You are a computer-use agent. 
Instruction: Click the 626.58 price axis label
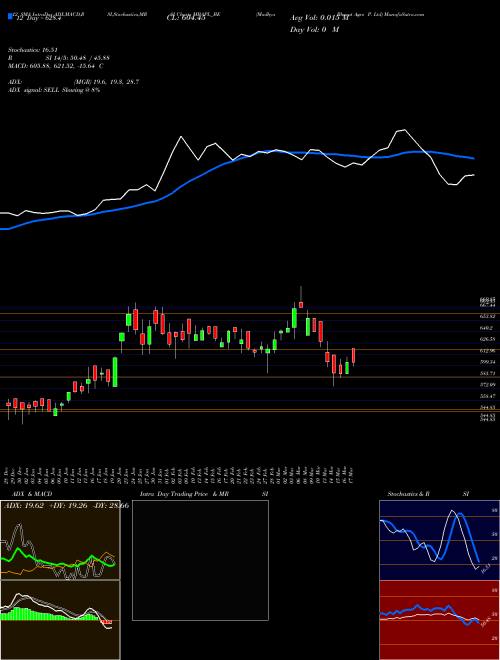pos(487,339)
